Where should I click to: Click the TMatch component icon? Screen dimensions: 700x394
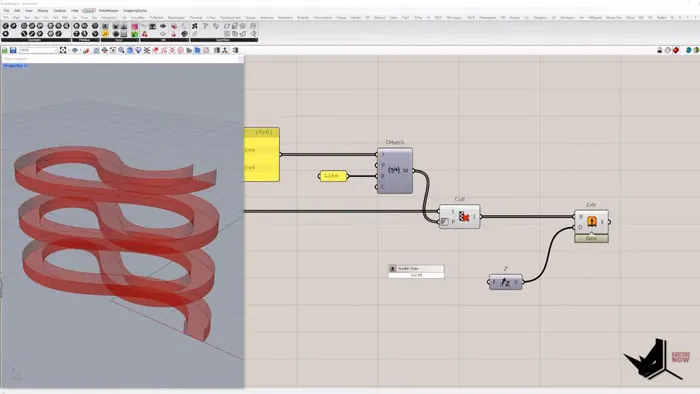(x=394, y=170)
